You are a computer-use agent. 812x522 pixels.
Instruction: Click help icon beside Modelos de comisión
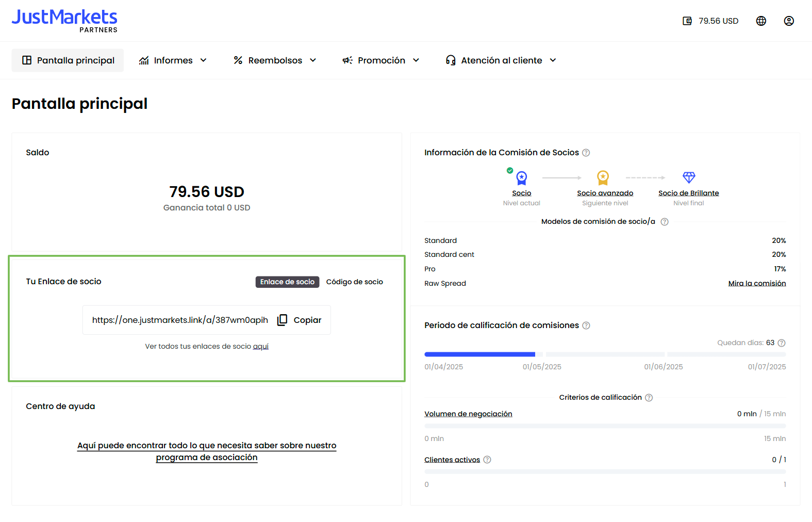pyautogui.click(x=665, y=222)
